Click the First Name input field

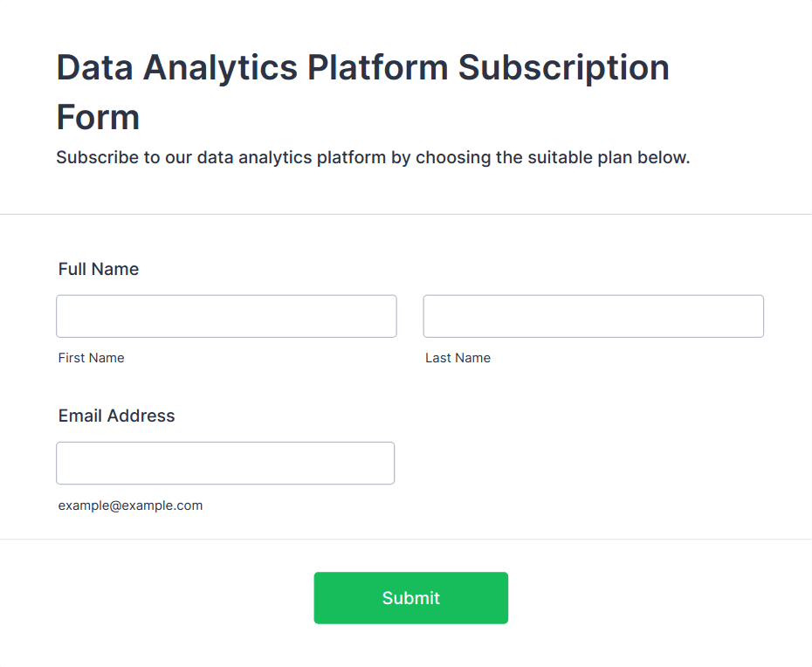click(x=226, y=316)
